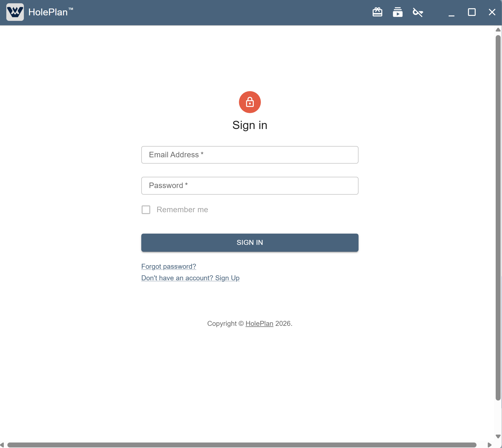Click the crossed-out key icon
Viewport: 502px width, 448px height.
[418, 12]
